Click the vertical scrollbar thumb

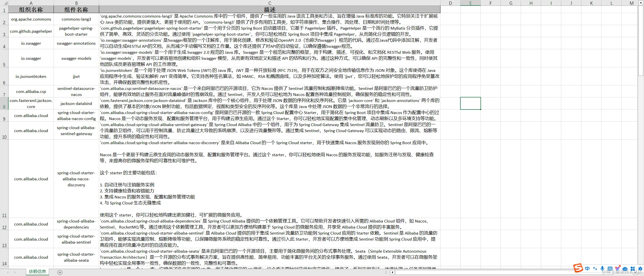pos(640,40)
